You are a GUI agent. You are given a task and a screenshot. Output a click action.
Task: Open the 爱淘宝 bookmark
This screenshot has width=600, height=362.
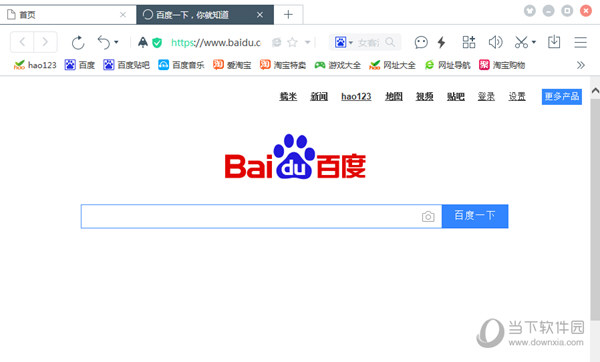232,65
